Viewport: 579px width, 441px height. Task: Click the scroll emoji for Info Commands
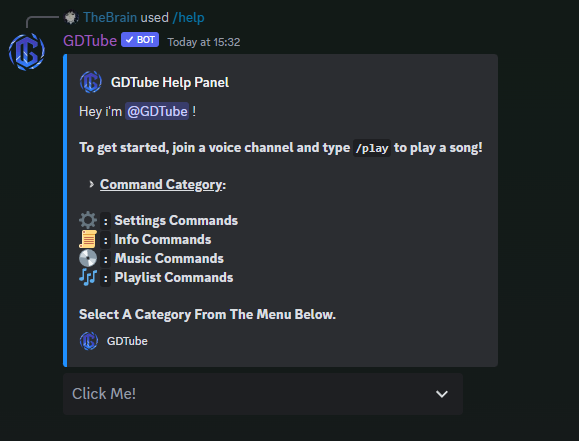(88, 239)
